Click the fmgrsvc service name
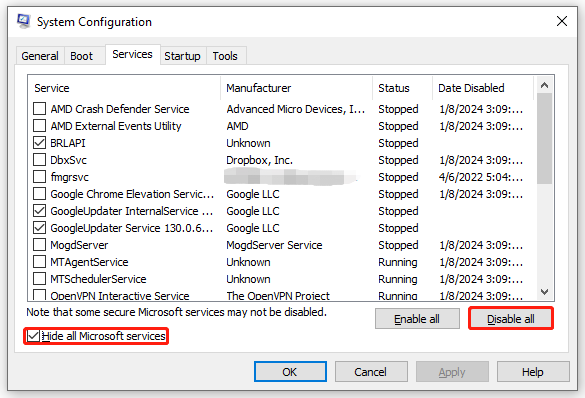Viewport: 585px width, 398px height. (x=69, y=177)
